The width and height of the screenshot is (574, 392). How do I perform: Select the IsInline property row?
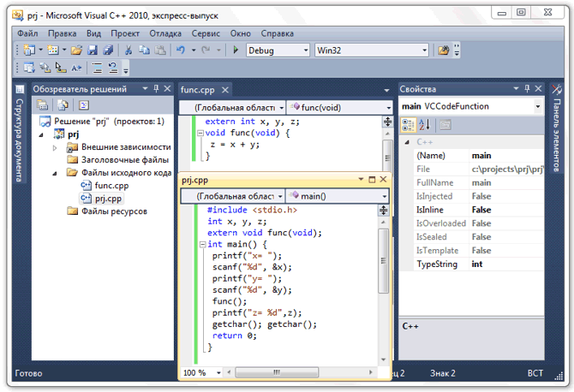(x=479, y=210)
